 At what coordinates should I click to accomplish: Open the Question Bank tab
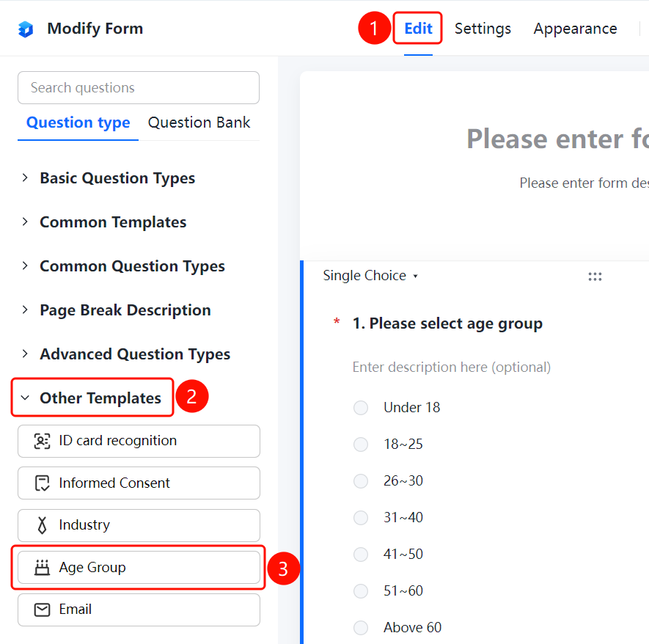pos(199,122)
